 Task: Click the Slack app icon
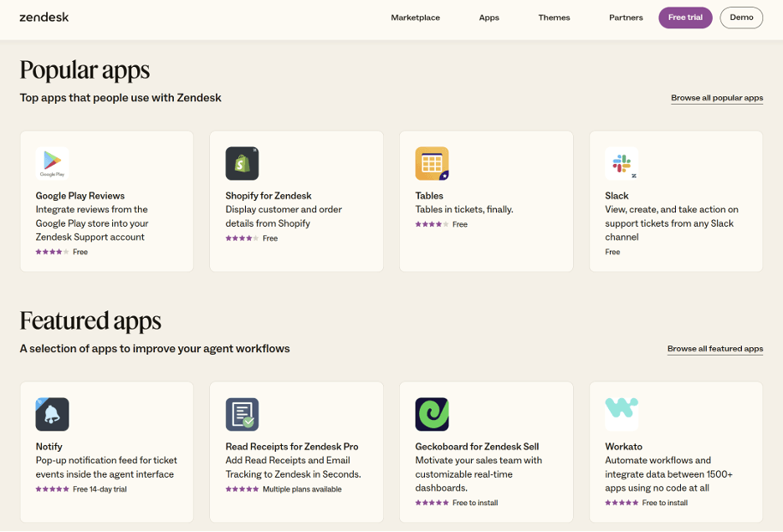(622, 163)
